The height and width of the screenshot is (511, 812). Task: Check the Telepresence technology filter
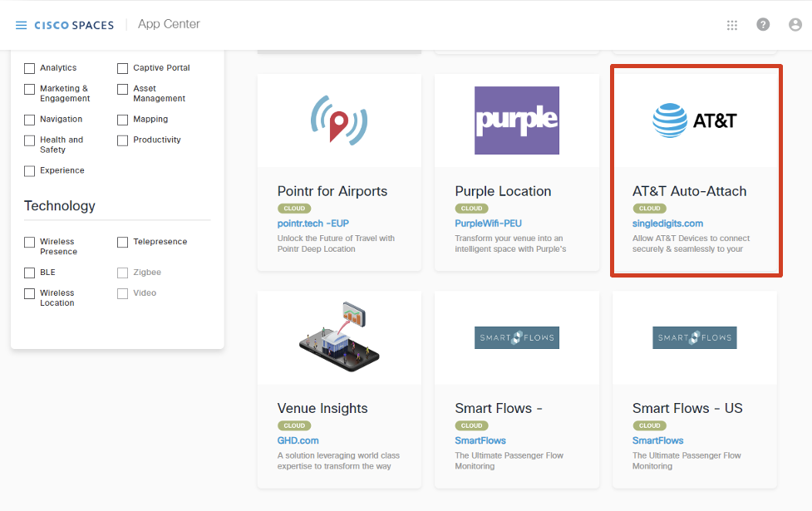(x=123, y=243)
